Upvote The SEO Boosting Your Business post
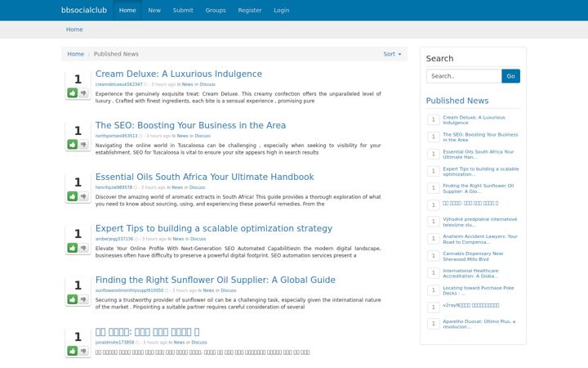 (x=73, y=145)
